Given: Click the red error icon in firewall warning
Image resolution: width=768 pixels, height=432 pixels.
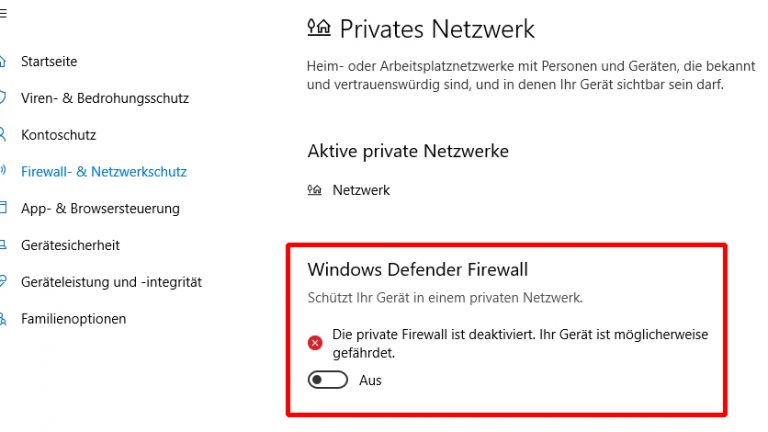Looking at the screenshot, I should tap(315, 343).
